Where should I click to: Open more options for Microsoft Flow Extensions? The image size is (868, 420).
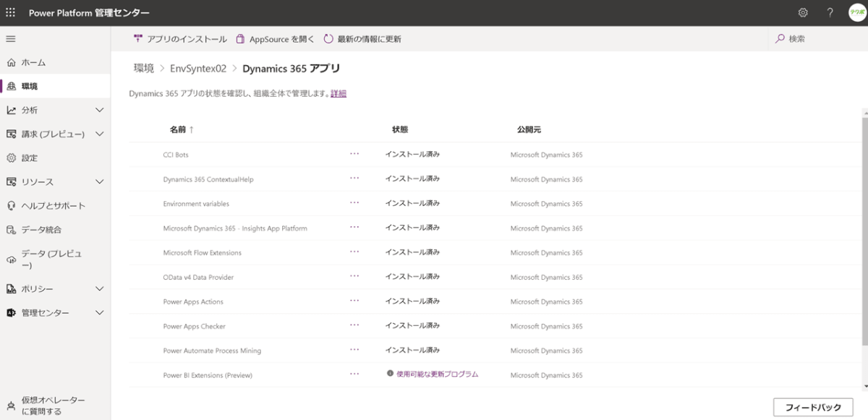pos(354,252)
